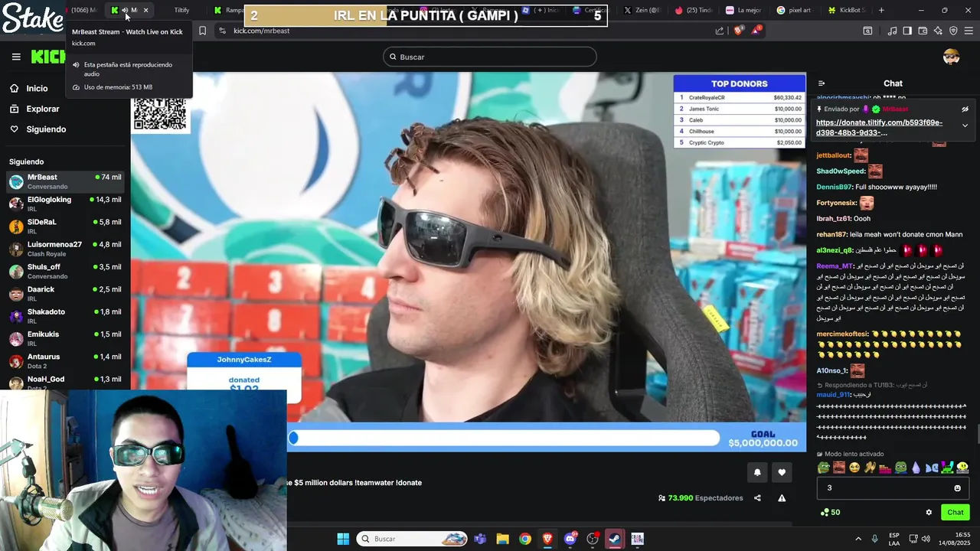Viewport: 980px width, 551px height.
Task: Click Windows taskbar Buscar search
Action: 413,539
